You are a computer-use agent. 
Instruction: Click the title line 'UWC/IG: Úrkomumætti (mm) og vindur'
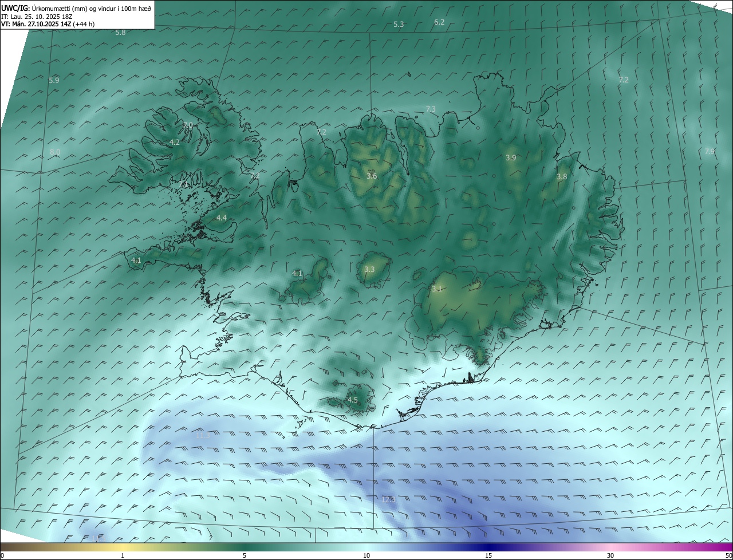[76, 9]
